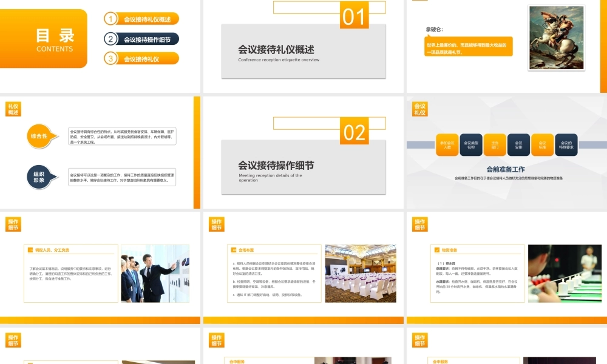Select the 会议类型名称 dark box

(x=471, y=145)
